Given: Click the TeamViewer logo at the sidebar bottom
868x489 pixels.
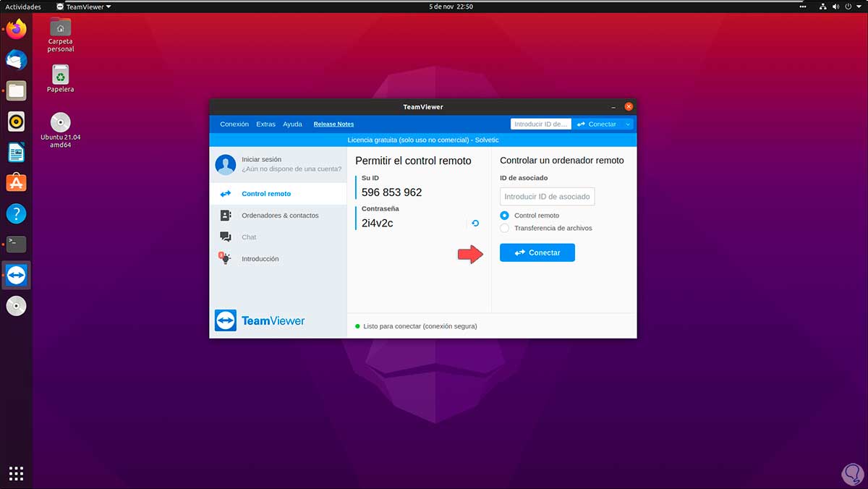Looking at the screenshot, I should tap(260, 320).
